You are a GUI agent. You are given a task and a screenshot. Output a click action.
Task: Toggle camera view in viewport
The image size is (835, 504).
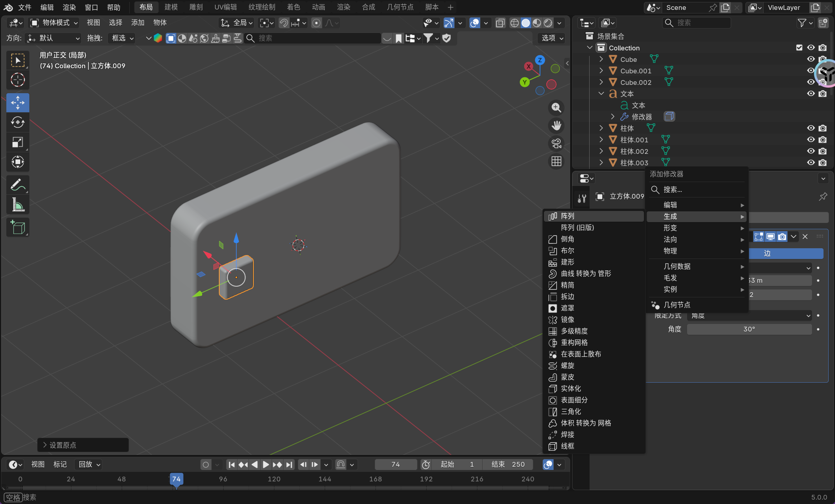click(556, 144)
